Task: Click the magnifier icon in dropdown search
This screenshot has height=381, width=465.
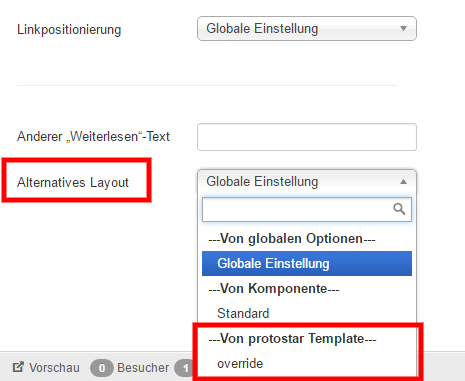Action: point(399,209)
